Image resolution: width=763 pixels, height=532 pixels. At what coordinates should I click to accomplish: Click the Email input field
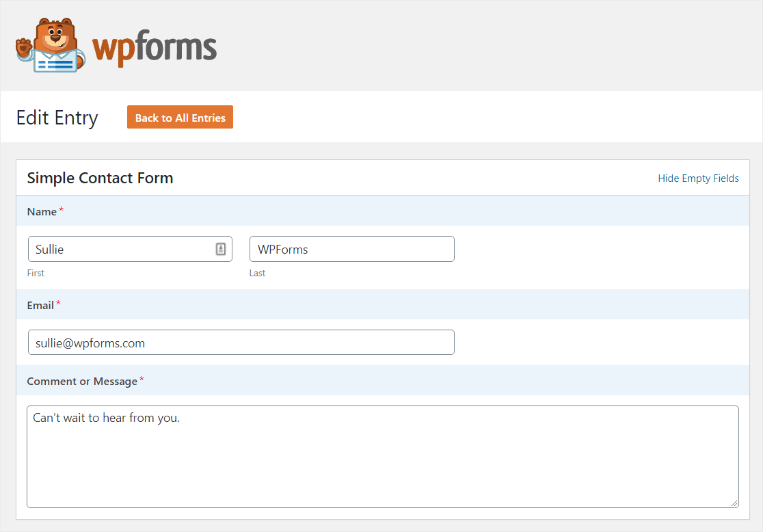[241, 343]
